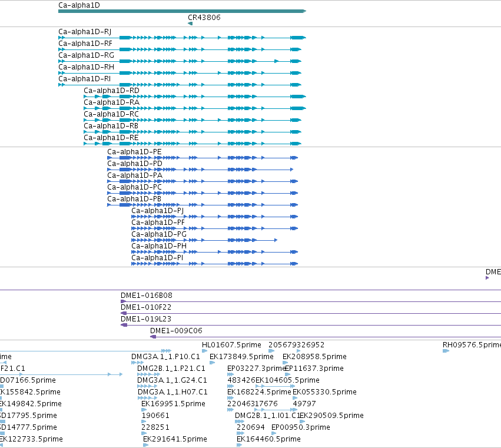
Task: Click protein Ca-alpha1D-PC label
Action: coord(134,187)
